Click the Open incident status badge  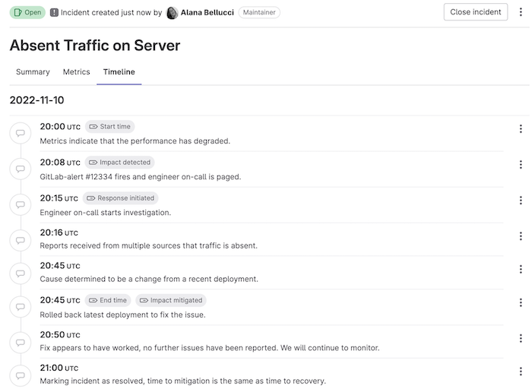(27, 13)
